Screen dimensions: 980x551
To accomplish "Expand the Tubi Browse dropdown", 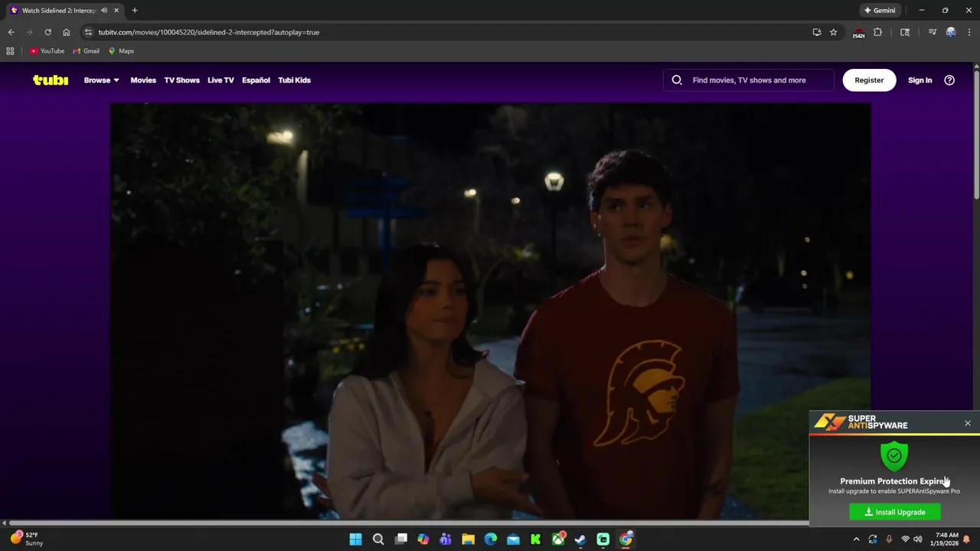I will [x=101, y=80].
